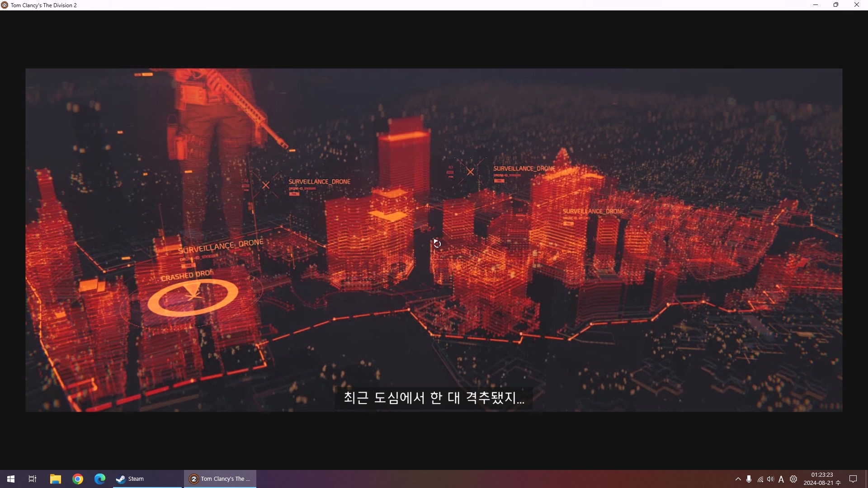This screenshot has width=868, height=488.
Task: Restore down The Division 2 window
Action: [836, 5]
